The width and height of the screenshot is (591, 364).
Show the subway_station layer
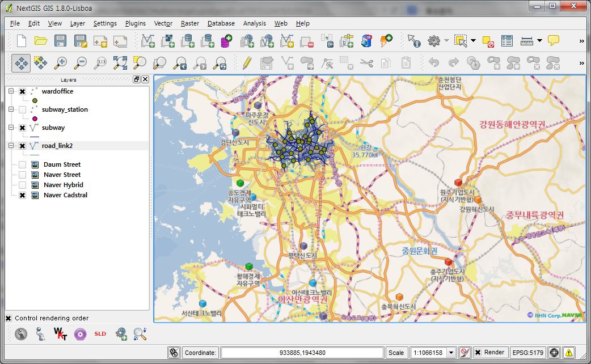pyautogui.click(x=22, y=109)
